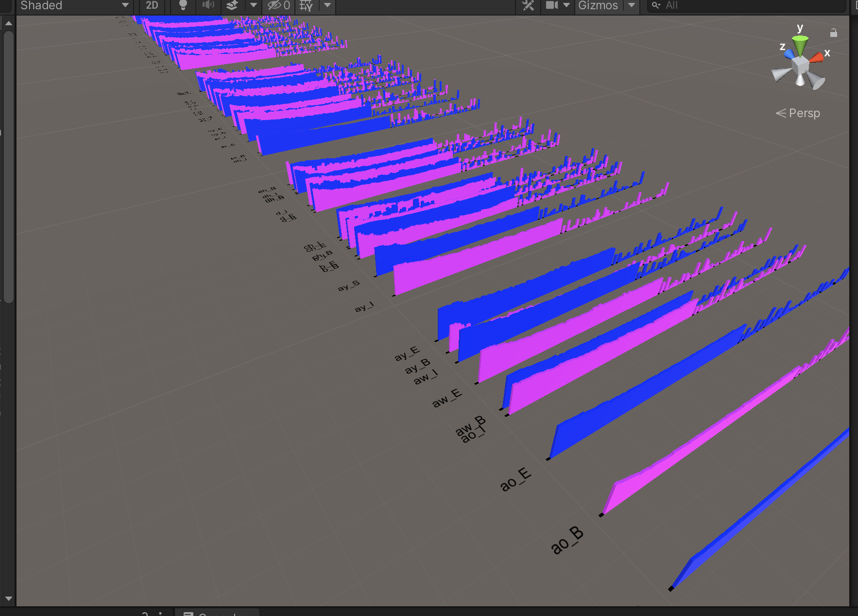Screen dimensions: 858x616
Task: Click the blue Z axis cone on gizmo
Action: click(x=789, y=52)
